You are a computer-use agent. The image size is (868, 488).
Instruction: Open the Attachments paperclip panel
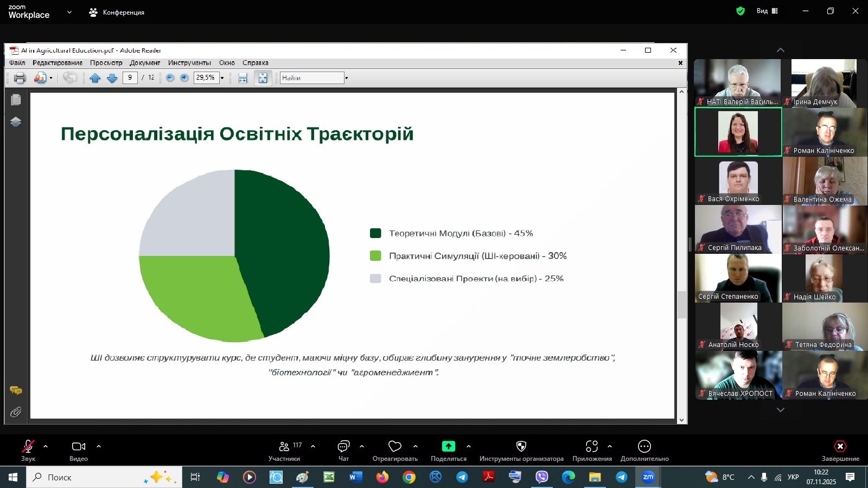pyautogui.click(x=16, y=413)
